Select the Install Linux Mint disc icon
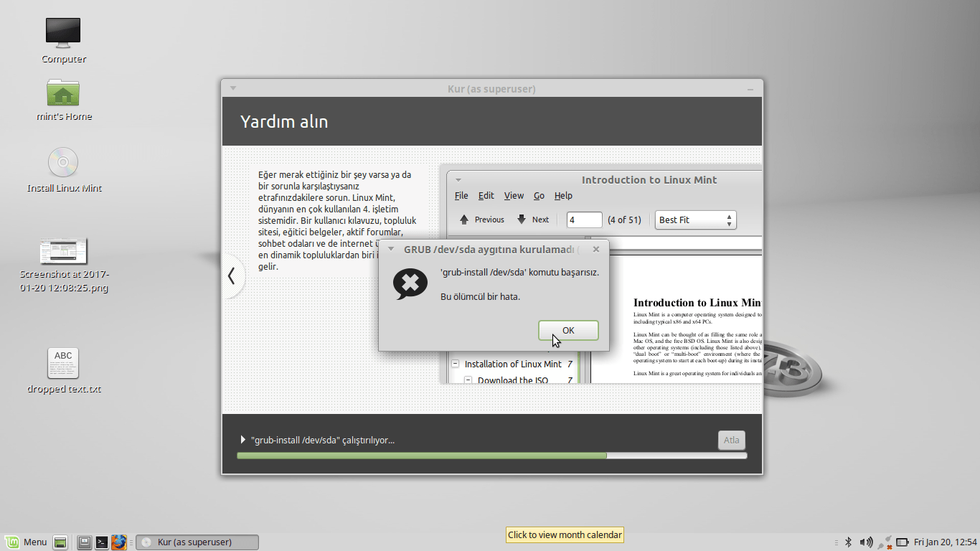The image size is (980, 551). (x=63, y=162)
